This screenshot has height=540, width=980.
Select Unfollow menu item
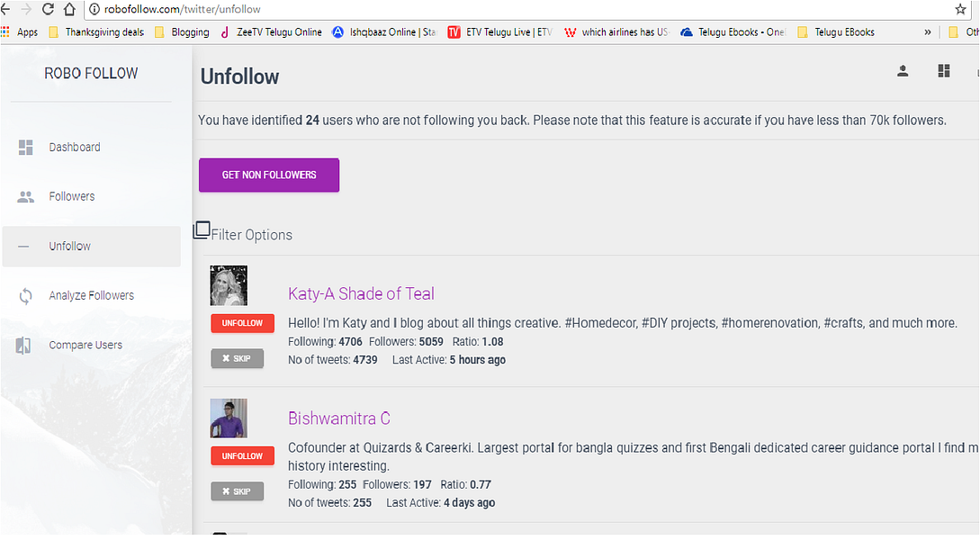[x=91, y=247]
